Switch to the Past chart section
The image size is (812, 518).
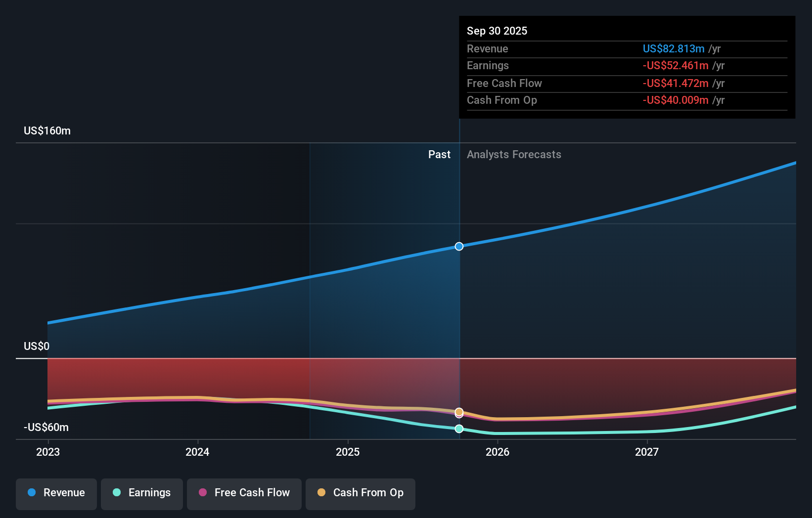439,154
